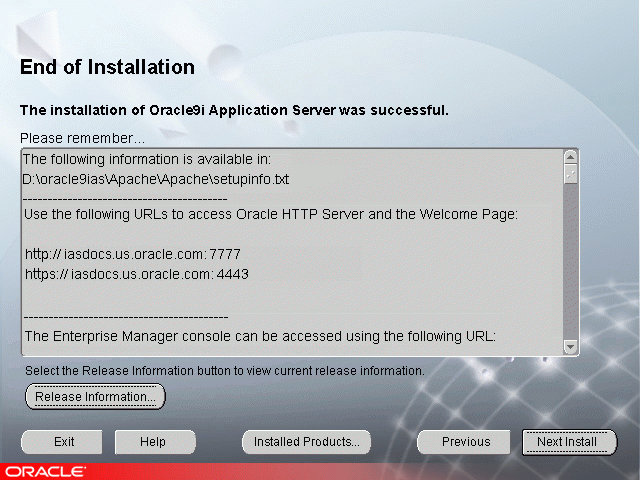Click the 'Select the Release Information button' instruction text
640x480 pixels.
(x=225, y=371)
